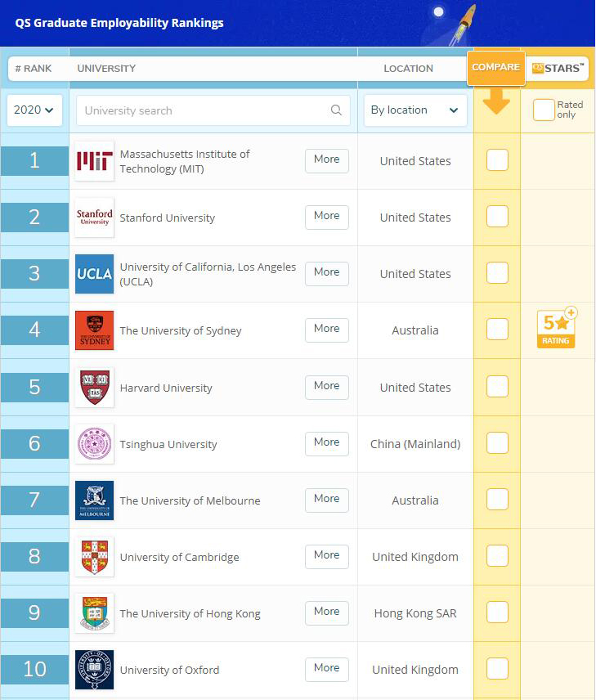The width and height of the screenshot is (596, 700).
Task: Click the Compare column header tab
Action: point(495,67)
